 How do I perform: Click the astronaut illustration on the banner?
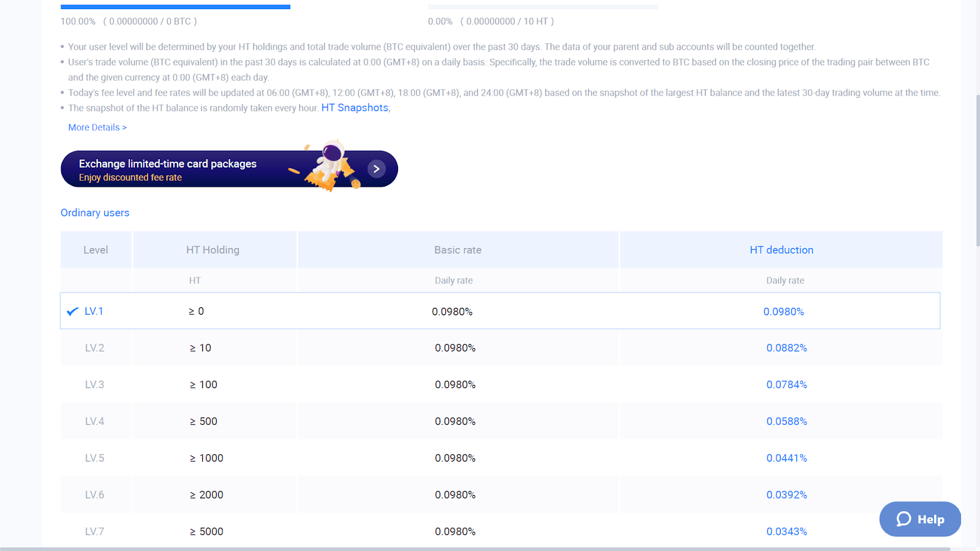(331, 165)
